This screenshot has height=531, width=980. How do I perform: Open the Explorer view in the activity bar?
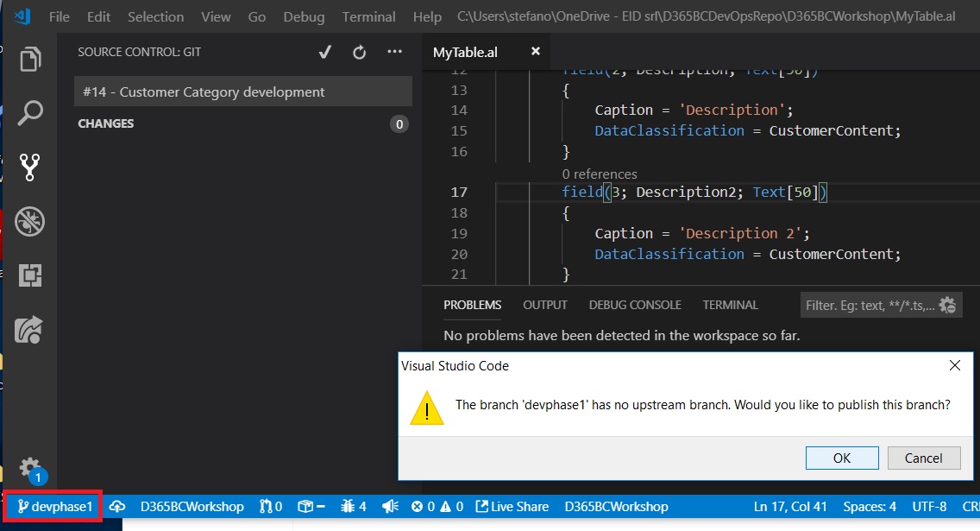[x=31, y=60]
